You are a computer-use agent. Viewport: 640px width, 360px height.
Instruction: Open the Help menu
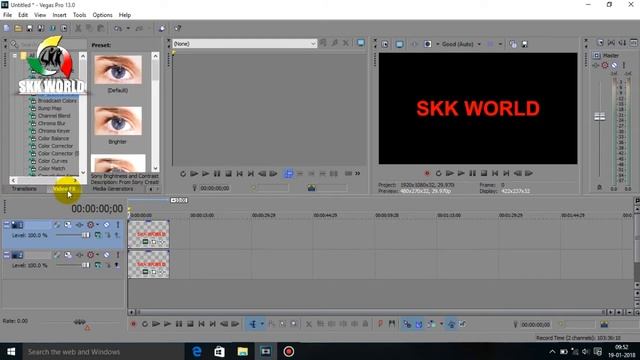124,15
